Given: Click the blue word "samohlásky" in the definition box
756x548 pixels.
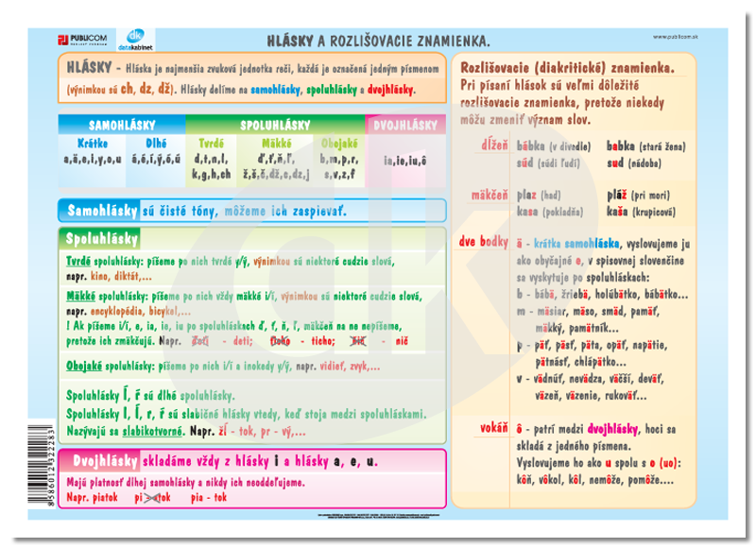Looking at the screenshot, I should (275, 90).
